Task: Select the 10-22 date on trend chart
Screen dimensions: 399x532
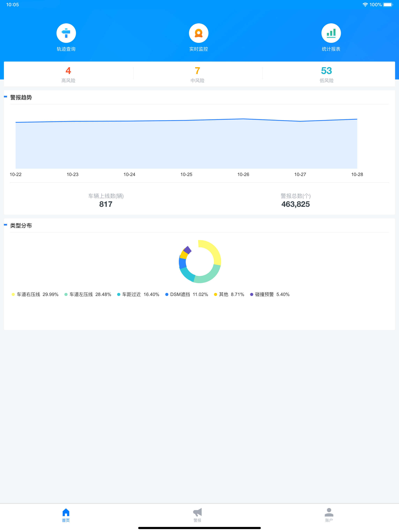Action: [16, 174]
